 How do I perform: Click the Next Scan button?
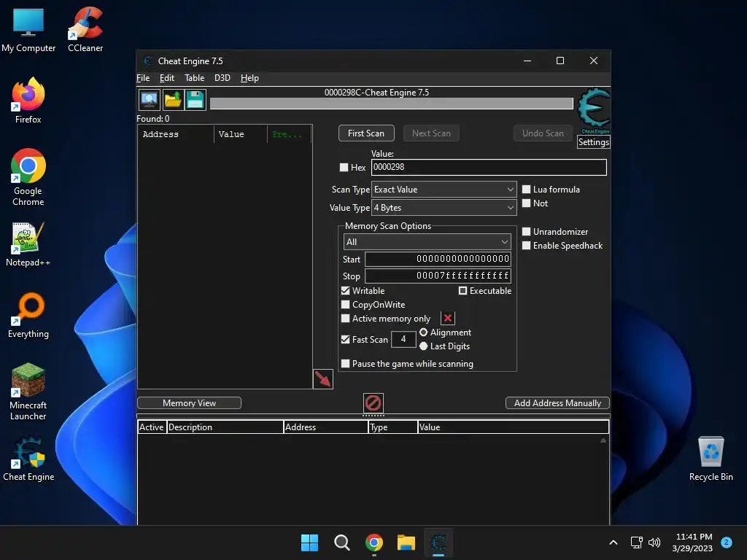pos(431,133)
